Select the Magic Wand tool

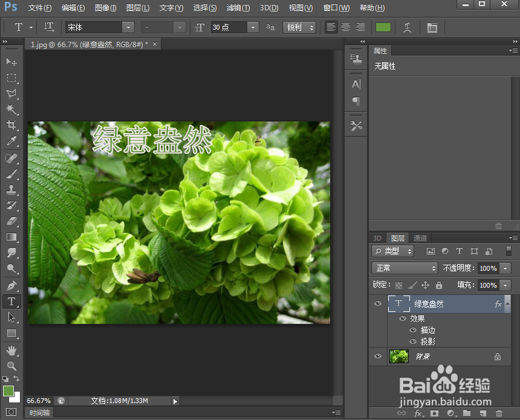tap(11, 109)
